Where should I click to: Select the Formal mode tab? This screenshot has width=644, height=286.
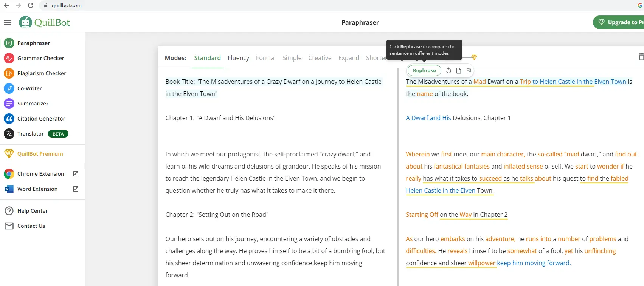pyautogui.click(x=265, y=58)
